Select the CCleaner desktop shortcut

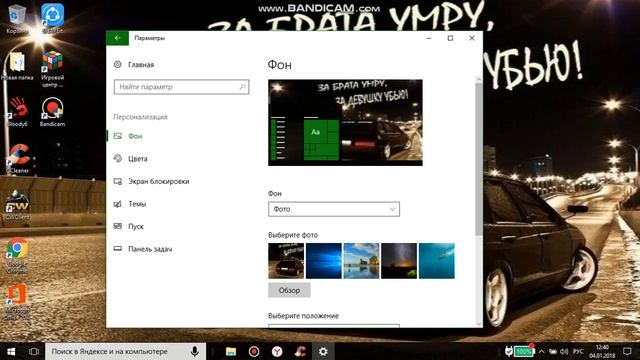pos(17,158)
